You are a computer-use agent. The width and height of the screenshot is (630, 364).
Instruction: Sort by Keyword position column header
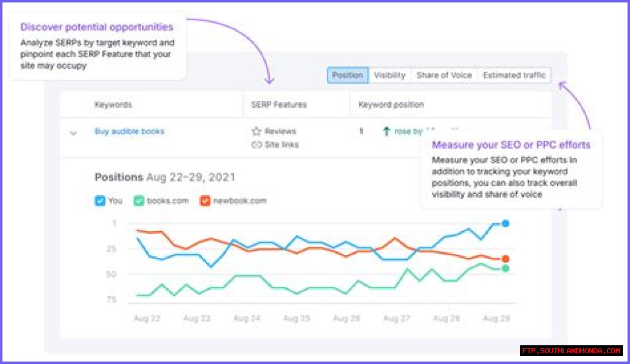pos(391,104)
